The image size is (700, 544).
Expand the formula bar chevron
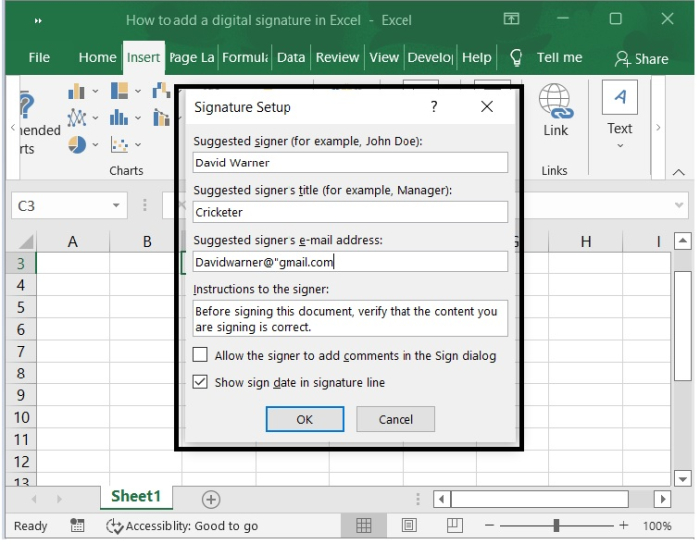tap(679, 205)
